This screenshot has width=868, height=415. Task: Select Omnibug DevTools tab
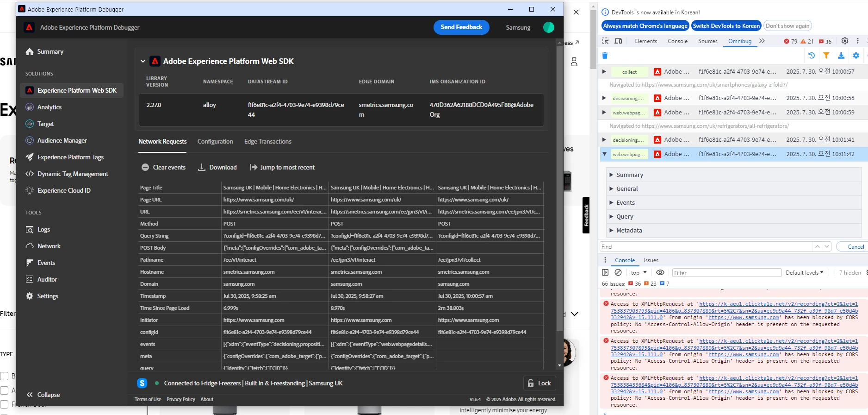click(x=740, y=41)
